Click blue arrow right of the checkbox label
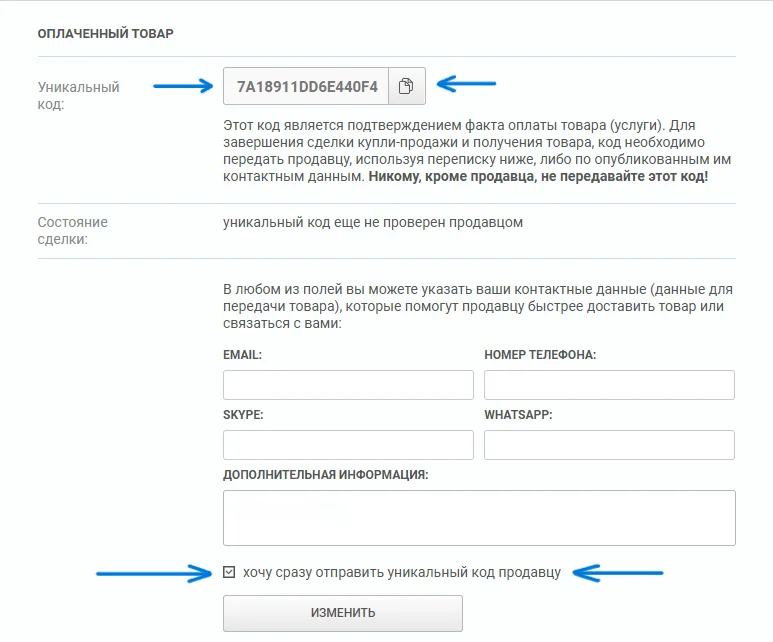The image size is (773, 642). 618,573
